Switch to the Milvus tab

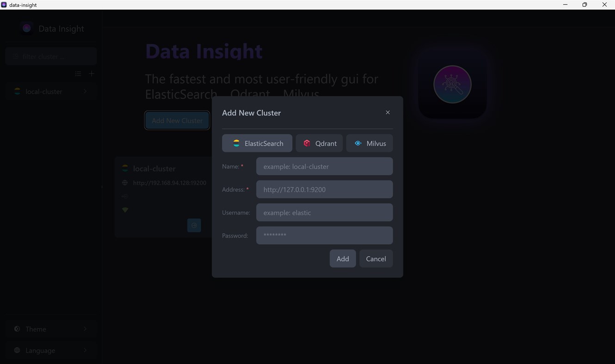369,143
